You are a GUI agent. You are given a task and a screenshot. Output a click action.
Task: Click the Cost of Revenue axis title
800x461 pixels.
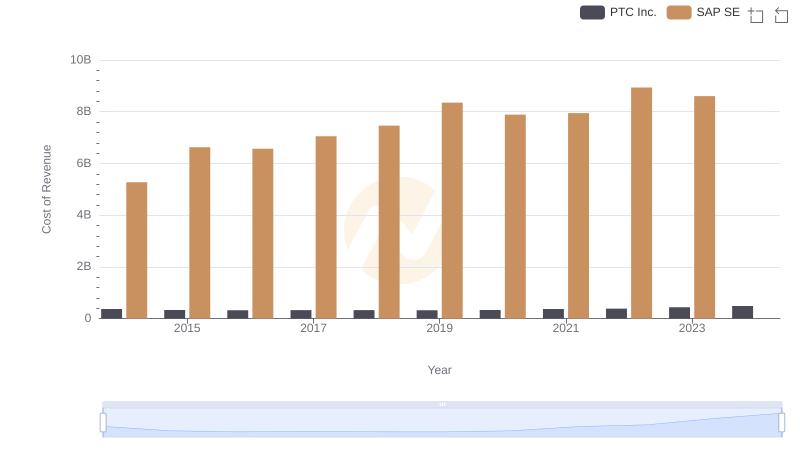tap(46, 189)
